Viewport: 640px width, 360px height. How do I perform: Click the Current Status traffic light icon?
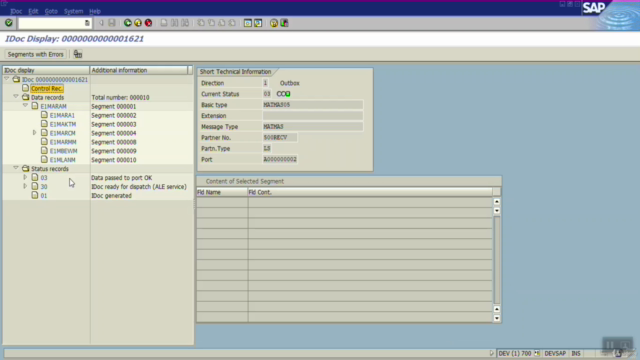coord(283,94)
